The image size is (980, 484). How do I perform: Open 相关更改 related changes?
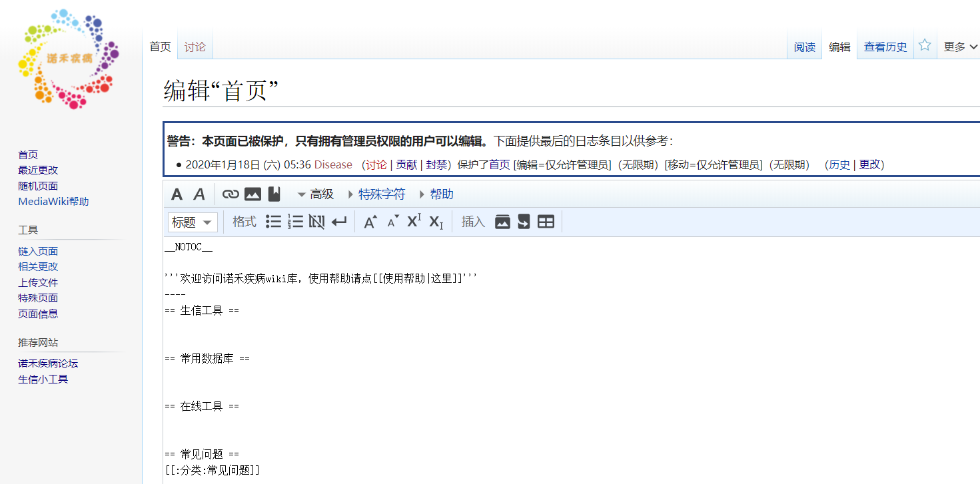pyautogui.click(x=38, y=266)
